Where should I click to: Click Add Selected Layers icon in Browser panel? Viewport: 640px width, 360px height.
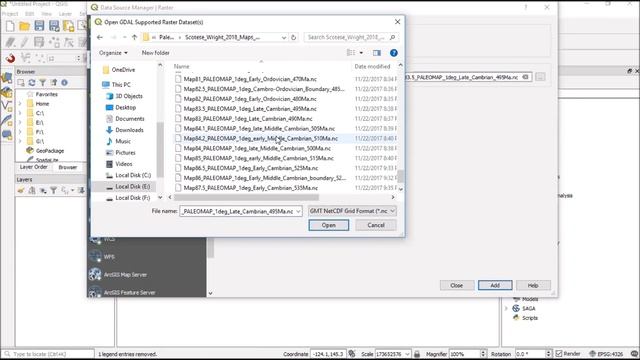[21, 82]
